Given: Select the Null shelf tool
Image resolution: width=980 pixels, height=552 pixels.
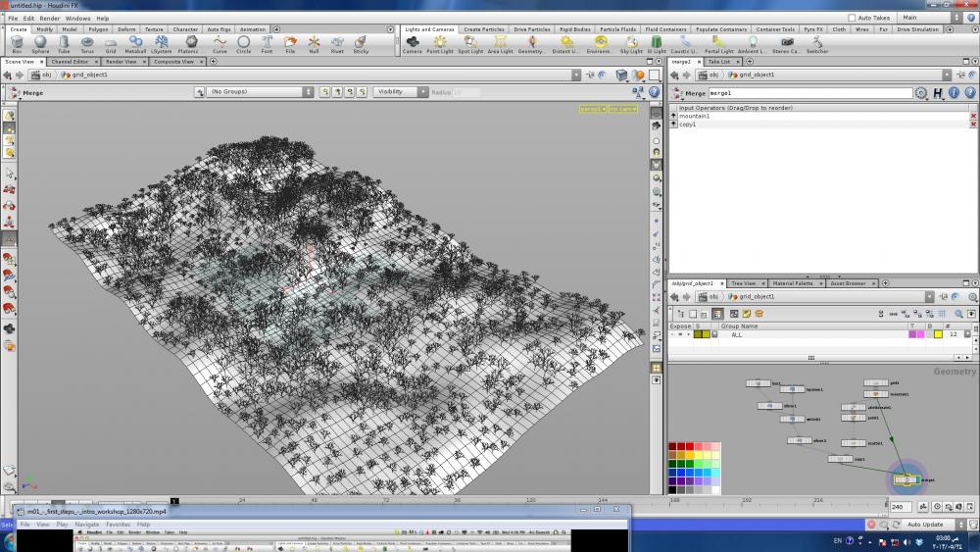Looking at the screenshot, I should coord(314,44).
